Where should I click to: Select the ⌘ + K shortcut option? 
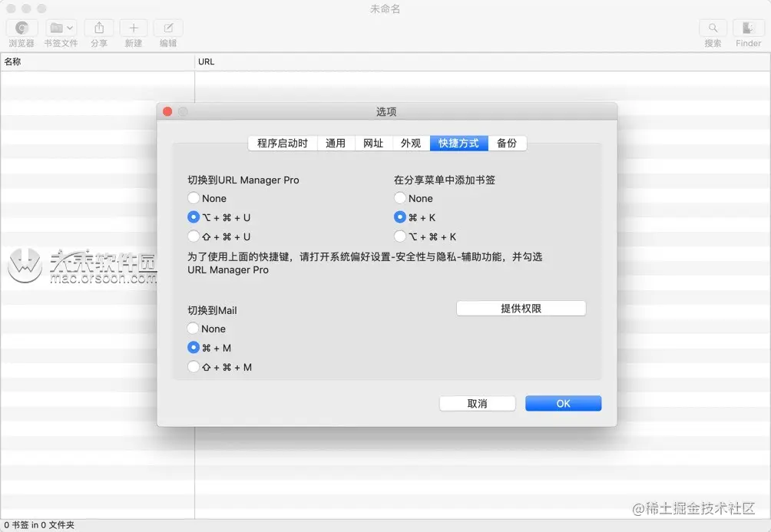(400, 217)
